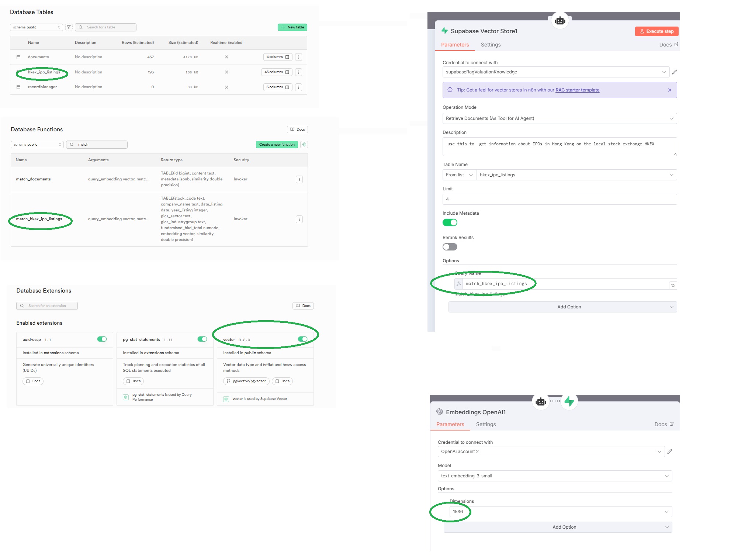Click the reset icon at right of Query Name field

coord(673,285)
